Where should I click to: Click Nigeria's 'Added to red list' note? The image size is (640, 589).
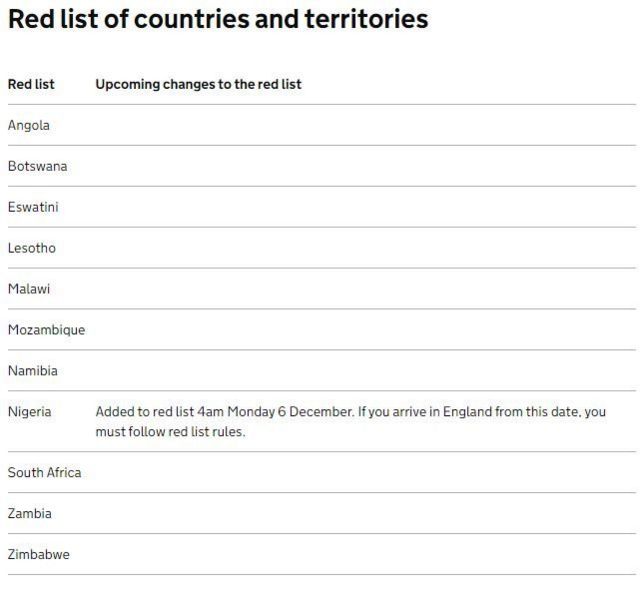pos(350,422)
